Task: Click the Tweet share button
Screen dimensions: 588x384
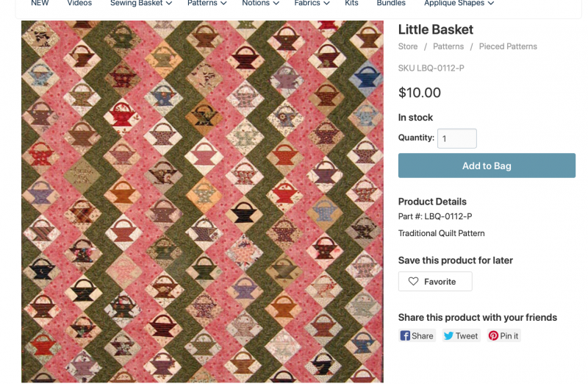Action: (x=461, y=336)
